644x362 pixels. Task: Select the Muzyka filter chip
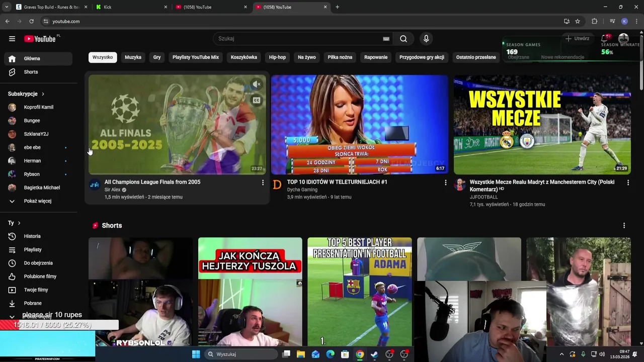pyautogui.click(x=133, y=57)
